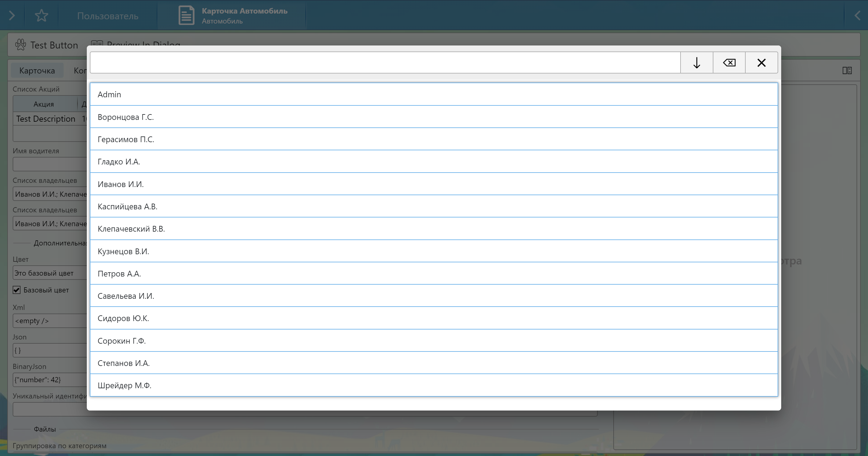Click the backspace clear icon in dialog
868x456 pixels.
[729, 63]
